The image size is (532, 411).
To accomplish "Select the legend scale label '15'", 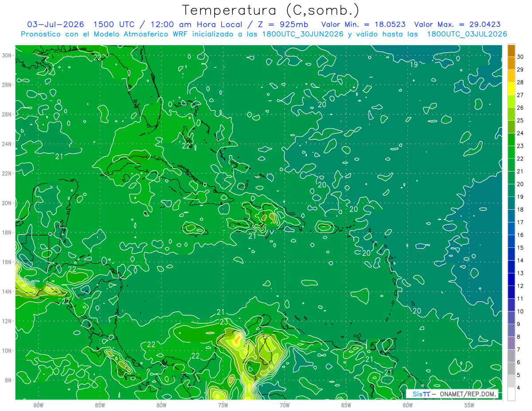I will (520, 247).
